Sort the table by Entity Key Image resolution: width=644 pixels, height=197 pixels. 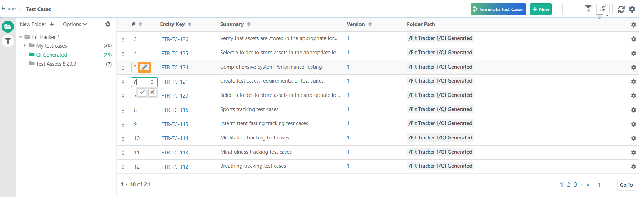(x=190, y=24)
